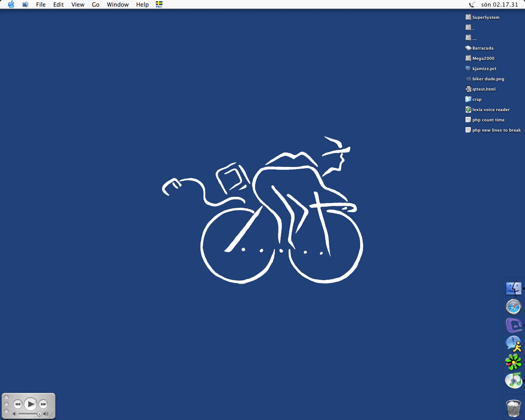Open Entourage from the Dock
This screenshot has height=420, width=525.
pos(513,325)
